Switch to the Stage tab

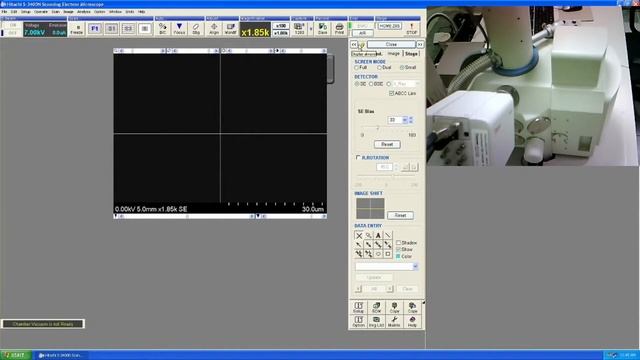click(411, 54)
